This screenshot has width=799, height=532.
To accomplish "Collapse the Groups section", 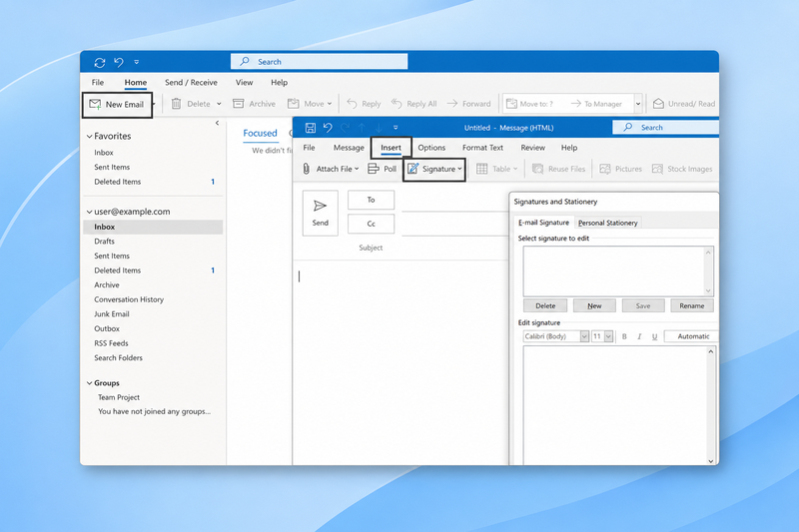I will pos(89,383).
